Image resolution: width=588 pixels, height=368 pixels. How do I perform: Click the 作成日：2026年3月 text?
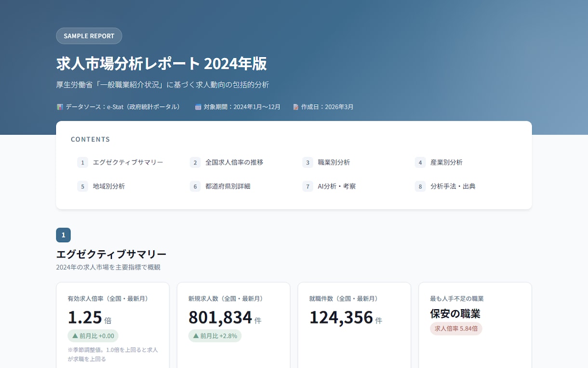click(327, 107)
